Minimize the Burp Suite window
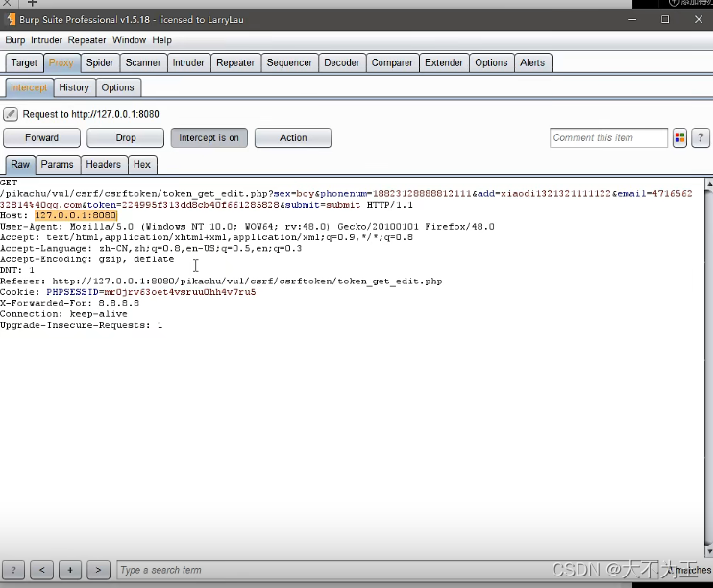The image size is (713, 588). pos(632,19)
